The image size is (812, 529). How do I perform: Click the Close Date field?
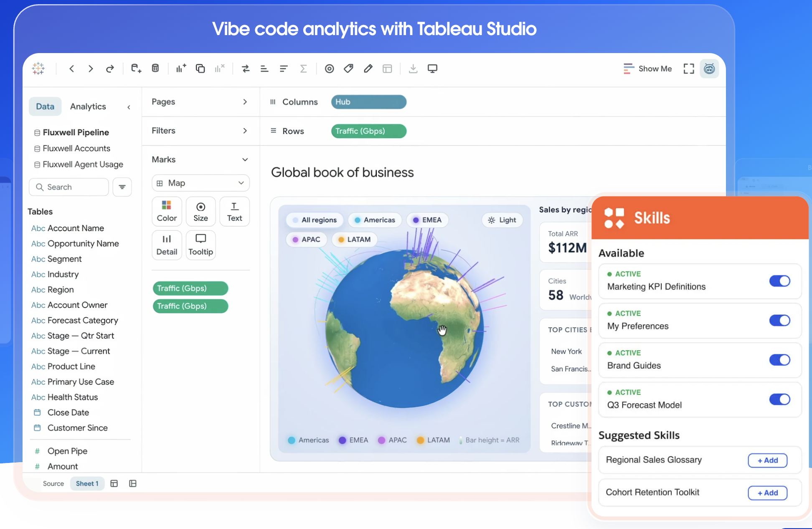click(x=61, y=412)
